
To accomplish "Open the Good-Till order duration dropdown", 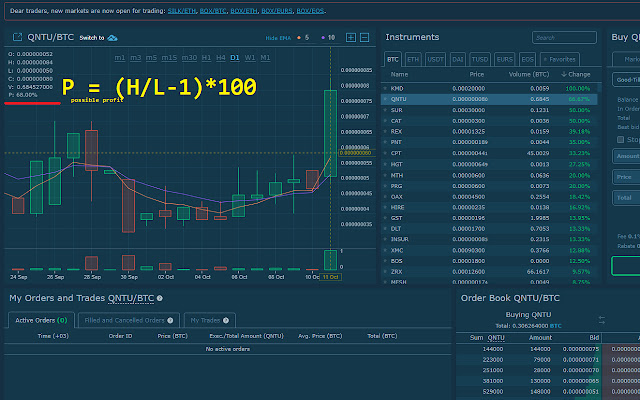I will (626, 80).
